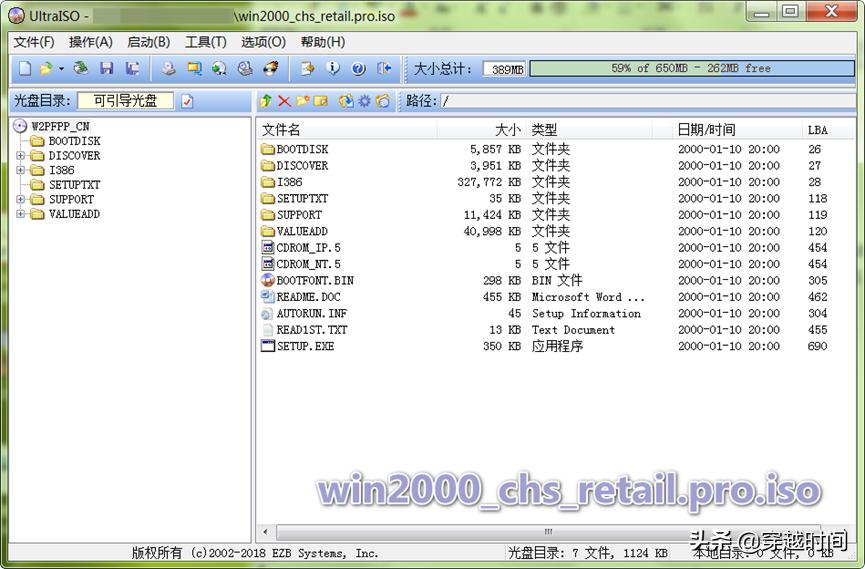Open the 文件(F) menu
Viewport: 865px width, 569px height.
point(34,42)
